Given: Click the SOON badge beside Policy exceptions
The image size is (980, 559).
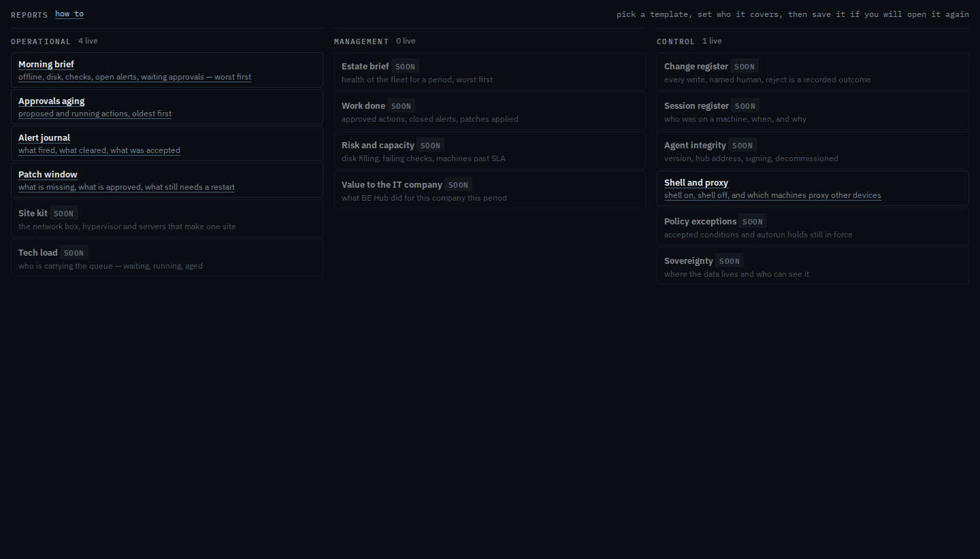Looking at the screenshot, I should [752, 222].
